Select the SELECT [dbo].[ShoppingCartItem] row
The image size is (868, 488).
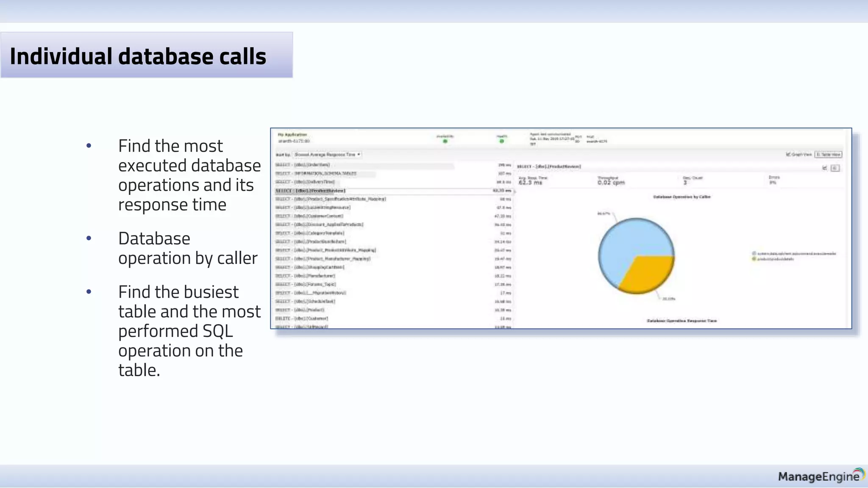(x=393, y=267)
